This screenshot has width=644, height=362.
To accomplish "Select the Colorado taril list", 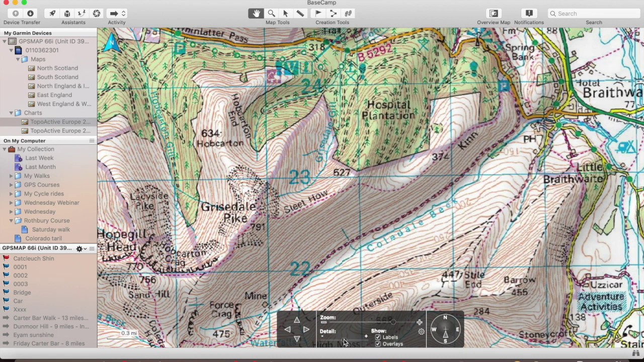I will (x=44, y=238).
